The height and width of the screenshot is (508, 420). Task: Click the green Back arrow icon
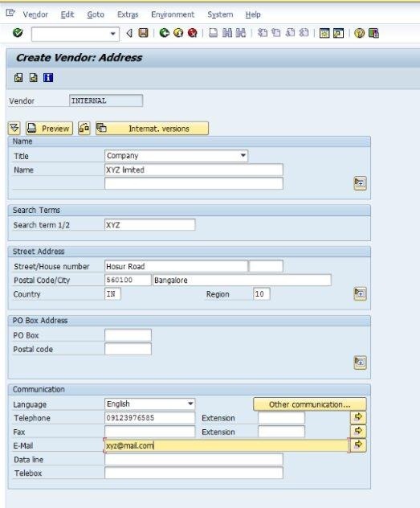[x=165, y=33]
